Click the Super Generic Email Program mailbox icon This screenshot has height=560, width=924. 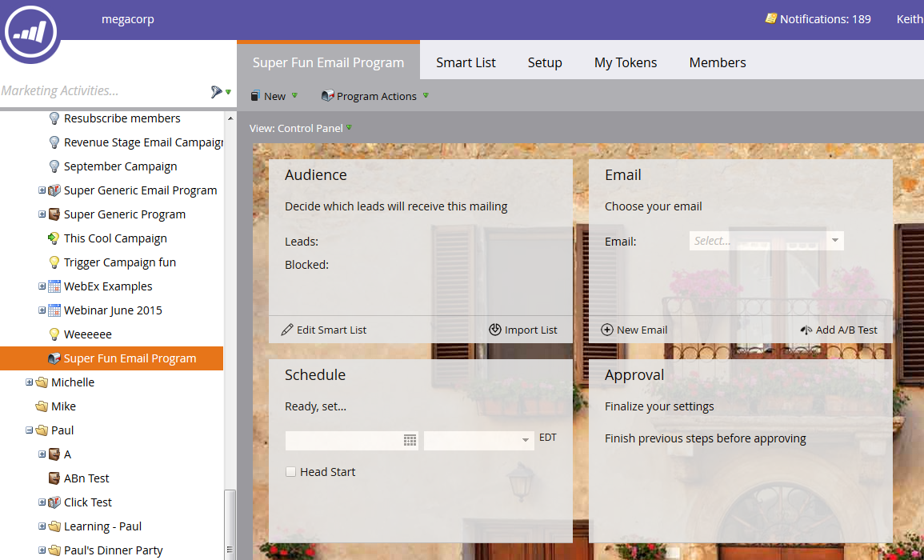tap(54, 190)
